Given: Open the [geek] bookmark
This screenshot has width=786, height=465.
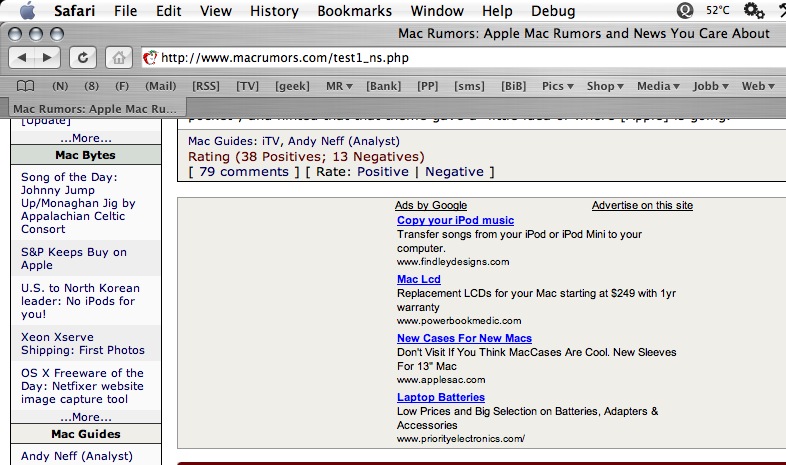Looking at the screenshot, I should click(292, 86).
